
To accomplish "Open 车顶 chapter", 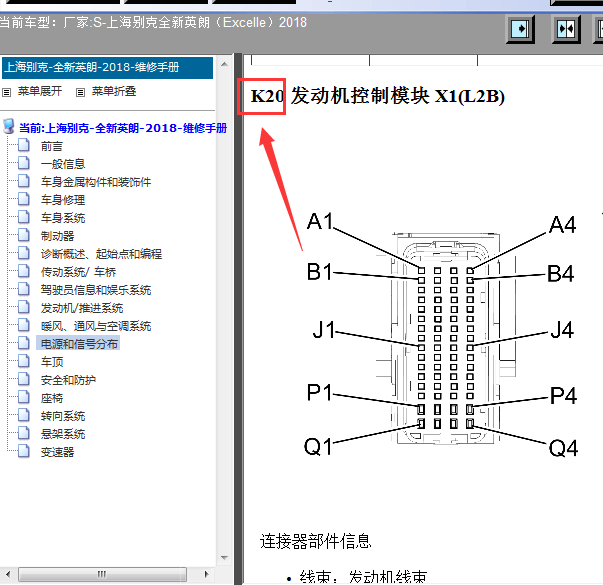I will [52, 362].
